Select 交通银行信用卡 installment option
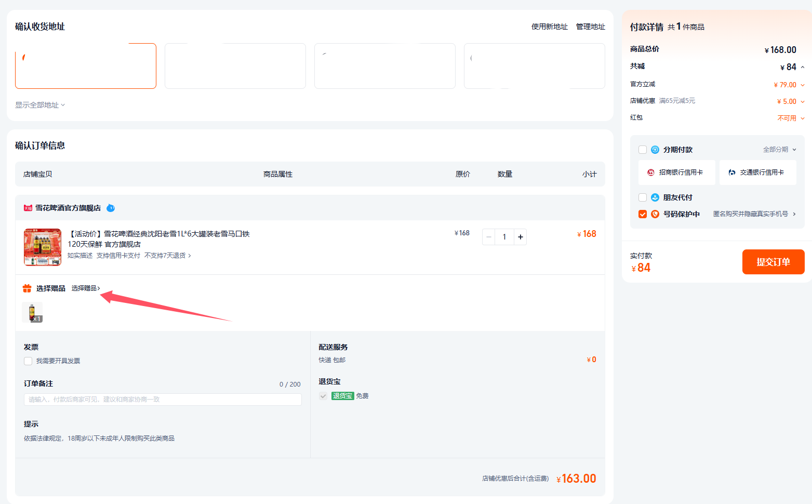 pos(757,173)
